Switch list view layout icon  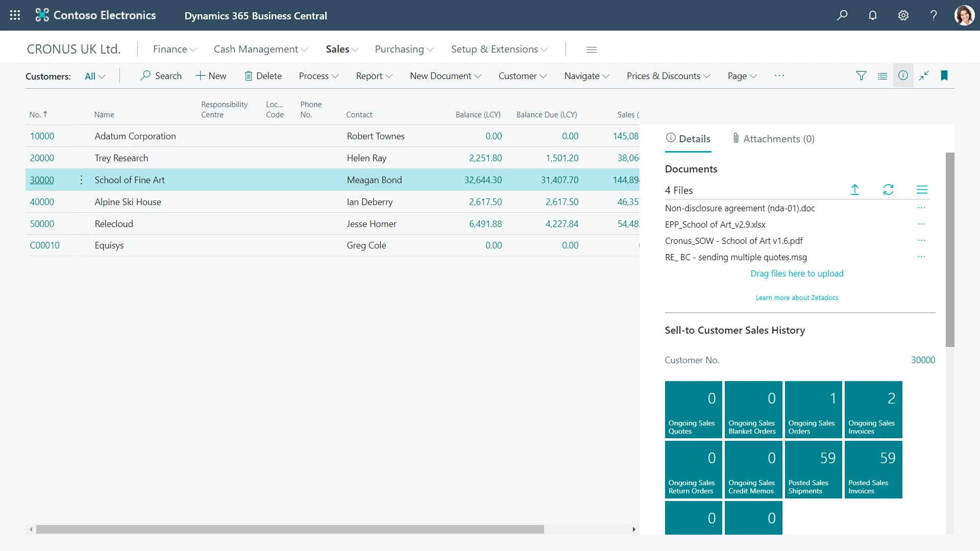[x=882, y=76]
